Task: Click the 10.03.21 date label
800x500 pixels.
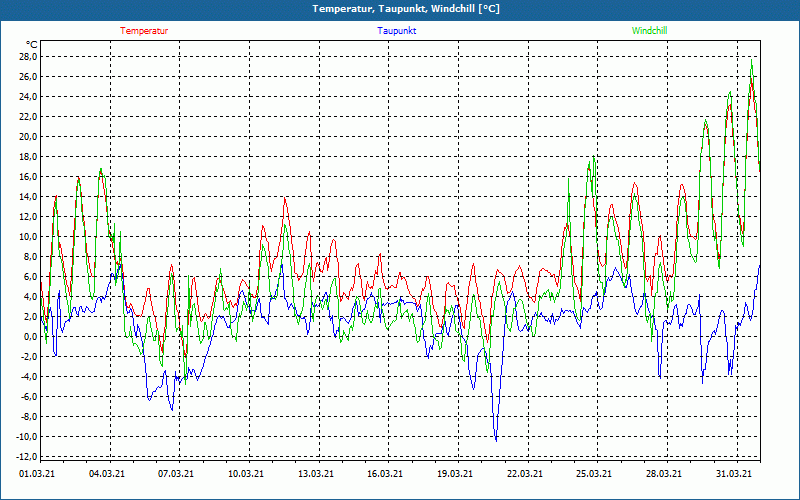Action: pyautogui.click(x=246, y=473)
